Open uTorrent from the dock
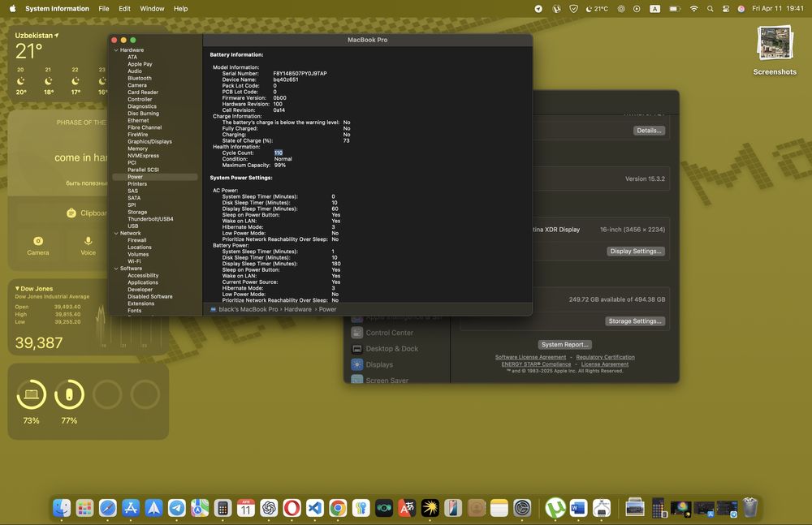The width and height of the screenshot is (812, 525). [x=555, y=508]
